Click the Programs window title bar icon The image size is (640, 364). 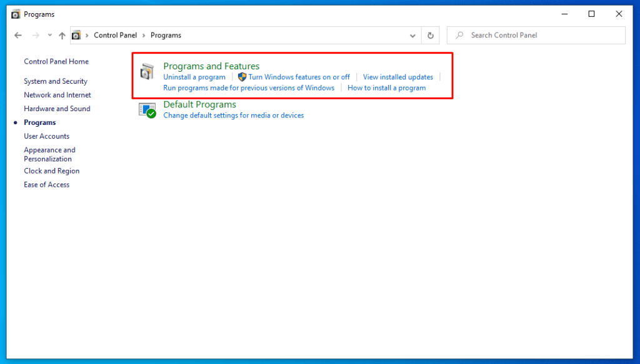(x=16, y=14)
